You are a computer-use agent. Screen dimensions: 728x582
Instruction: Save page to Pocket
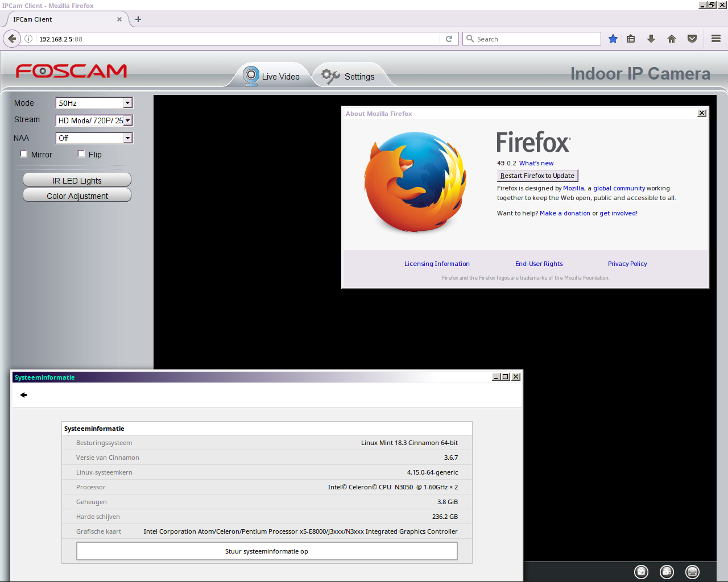[692, 39]
